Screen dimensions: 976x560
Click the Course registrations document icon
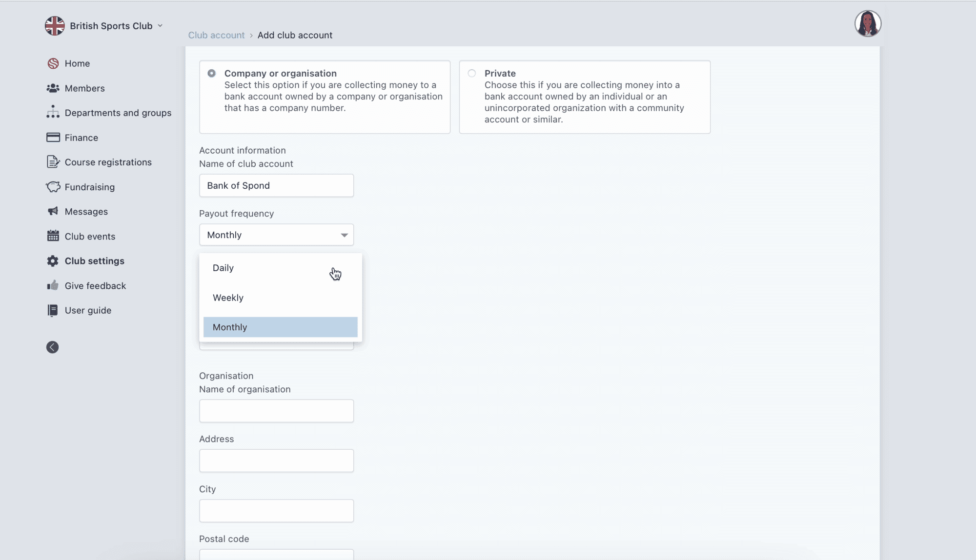(53, 161)
